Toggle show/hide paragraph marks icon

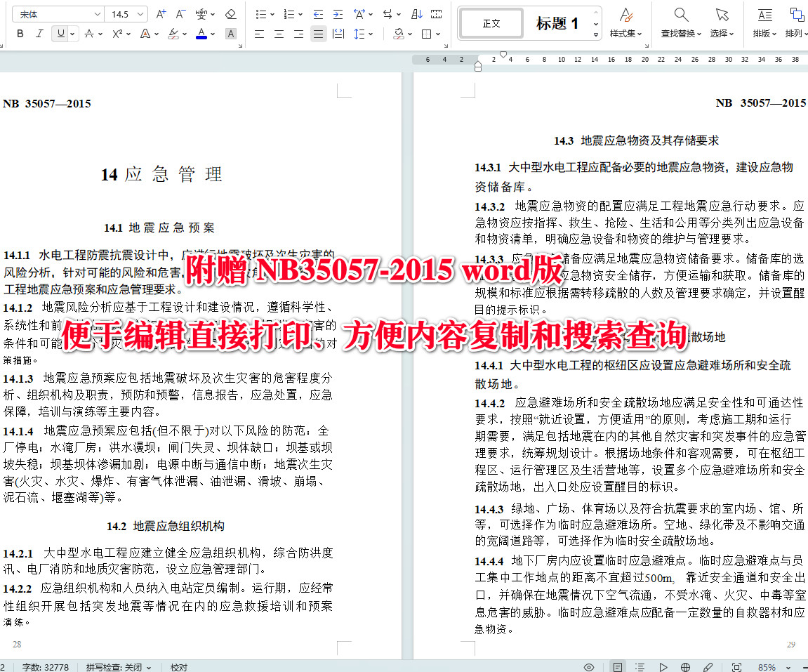[x=437, y=15]
